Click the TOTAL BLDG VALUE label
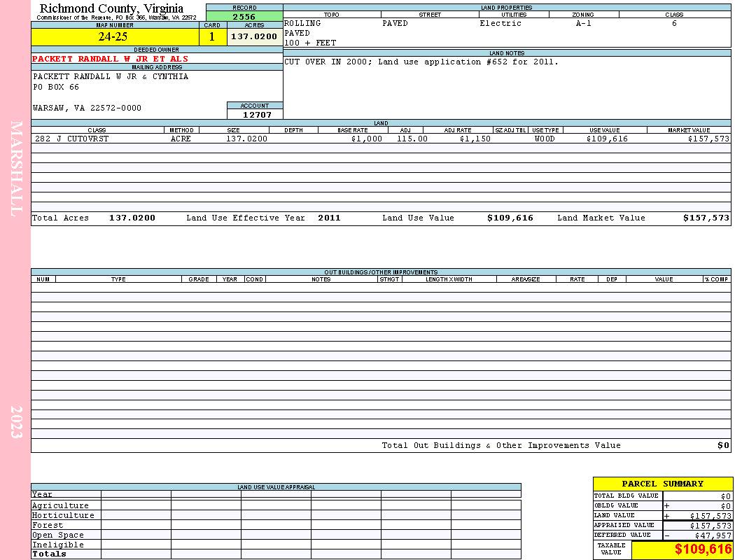 pyautogui.click(x=626, y=496)
